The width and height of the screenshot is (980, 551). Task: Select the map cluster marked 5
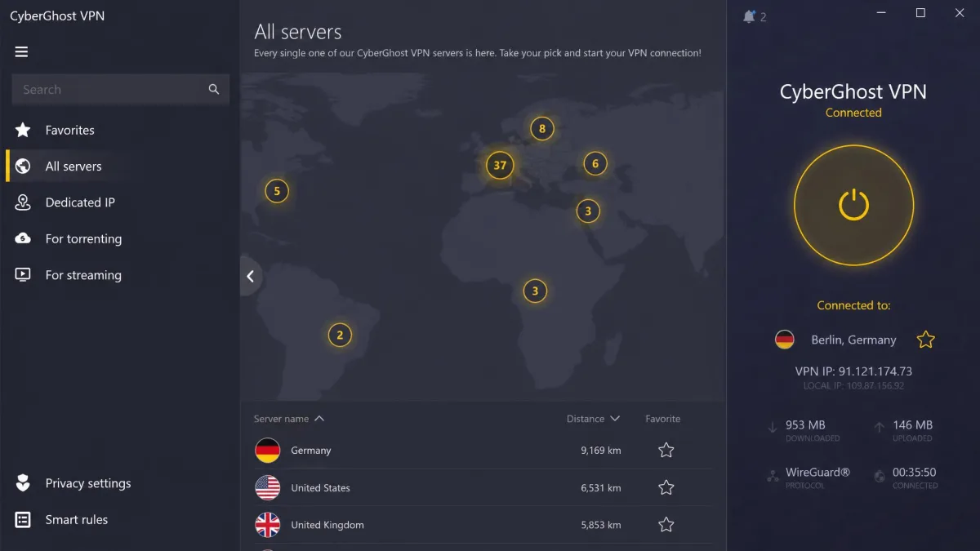[277, 191]
